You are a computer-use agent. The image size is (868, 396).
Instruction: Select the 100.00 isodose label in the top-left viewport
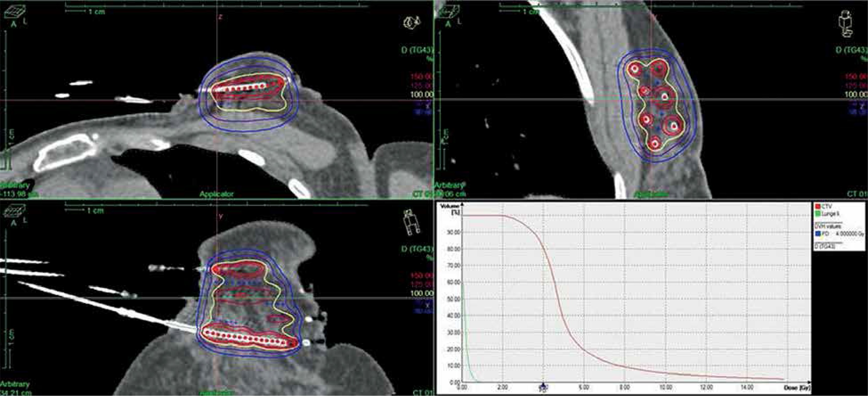tap(422, 94)
